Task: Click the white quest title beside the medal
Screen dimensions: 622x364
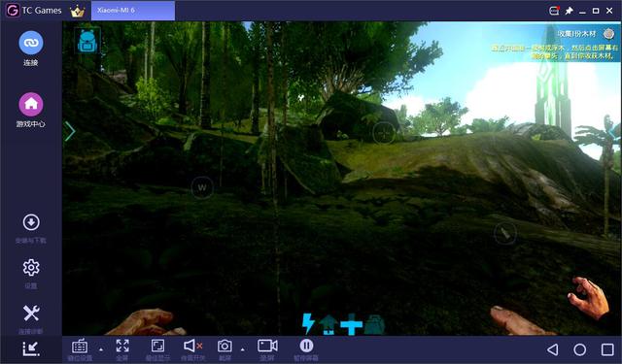Action: pyautogui.click(x=576, y=34)
